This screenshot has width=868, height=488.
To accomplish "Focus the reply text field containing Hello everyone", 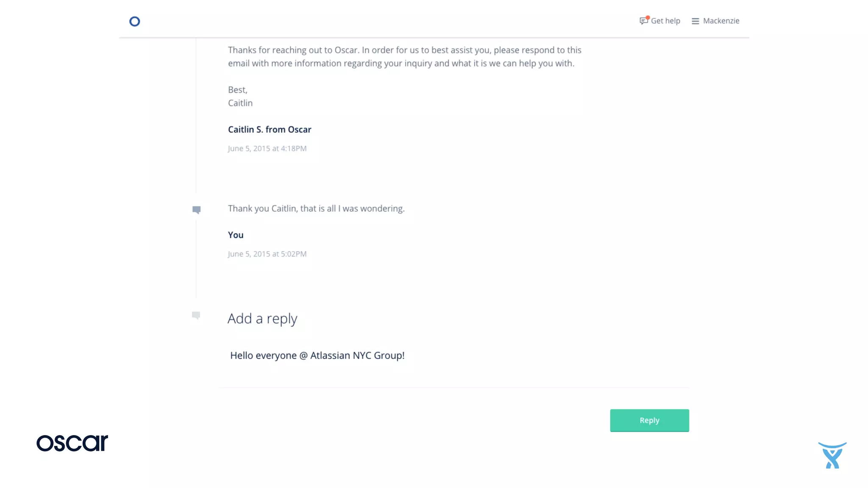I will coord(453,356).
